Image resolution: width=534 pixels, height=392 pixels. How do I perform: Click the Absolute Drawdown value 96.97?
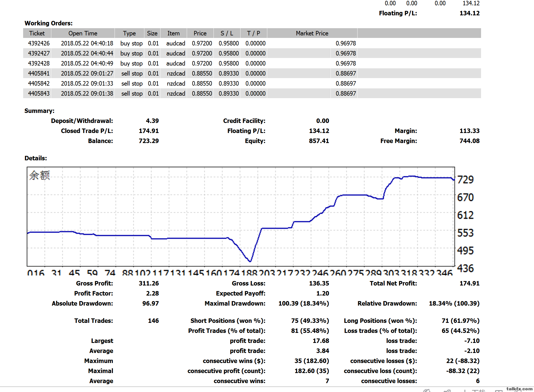tap(151, 303)
